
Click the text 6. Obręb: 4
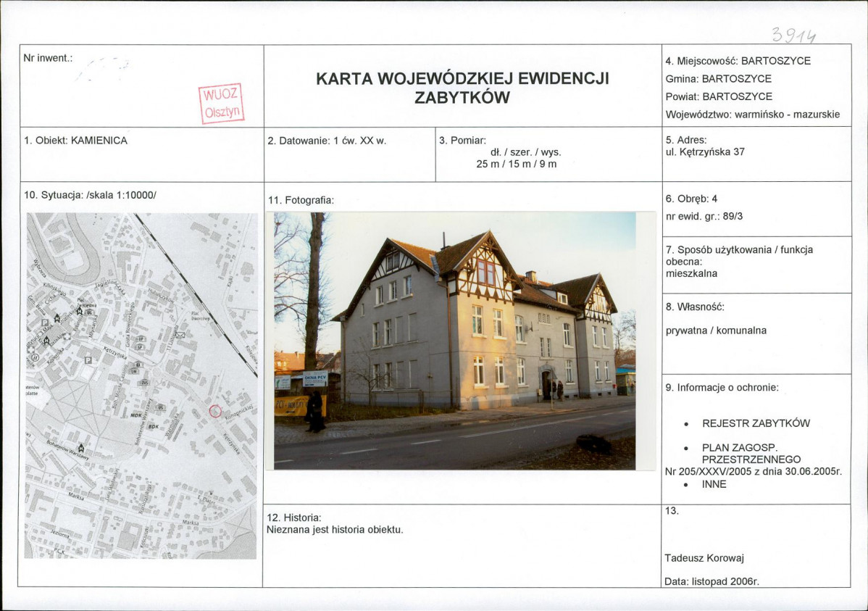[x=691, y=199]
